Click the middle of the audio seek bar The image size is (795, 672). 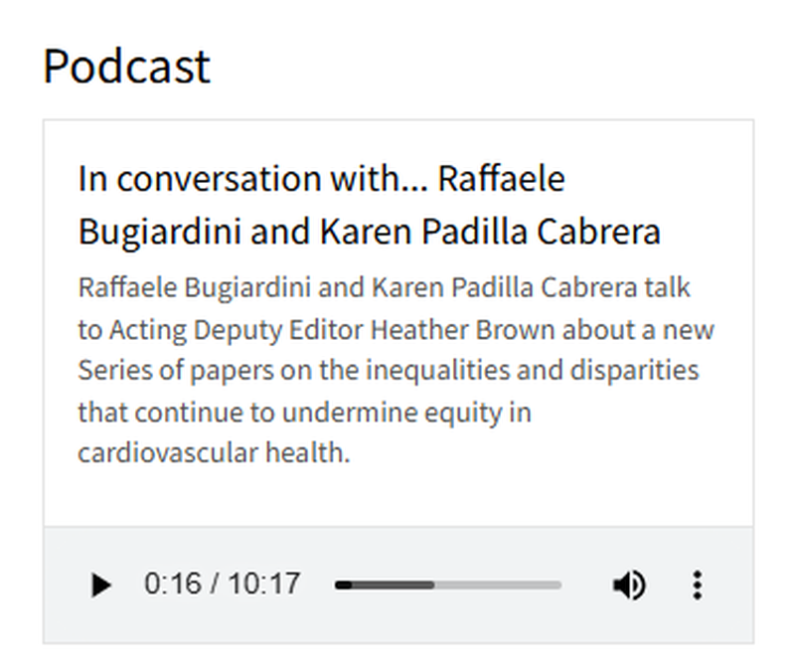point(448,586)
